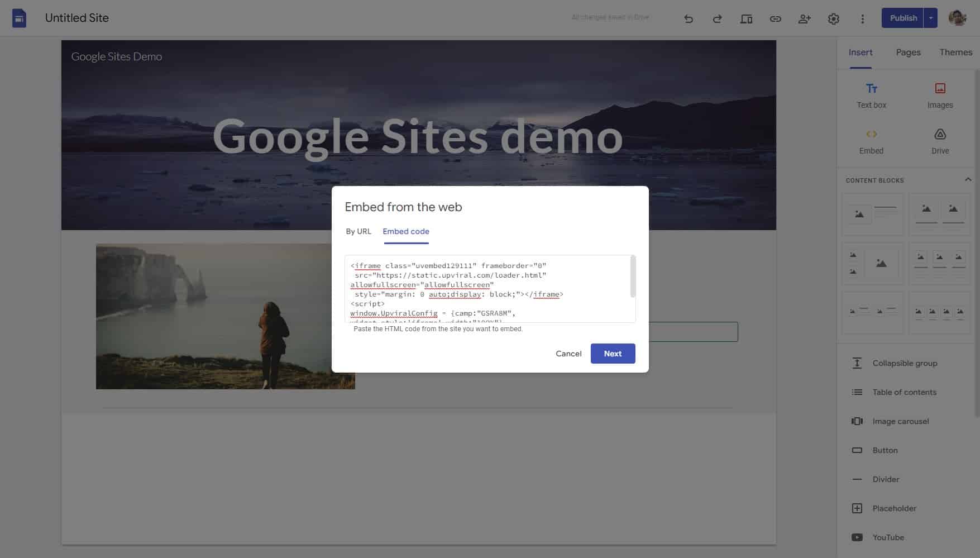Select the By URL tab
The width and height of the screenshot is (980, 558).
click(358, 231)
